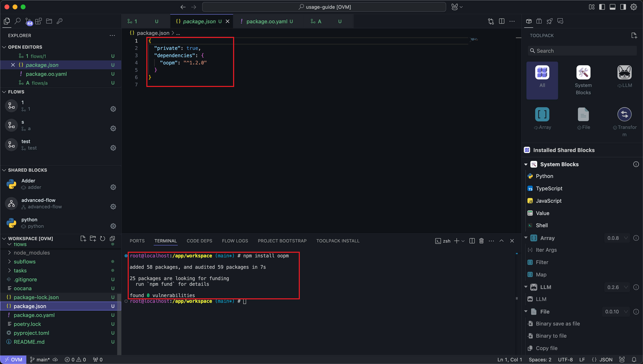Open the package.oo.yaml editor tab
The height and width of the screenshot is (364, 643).
(267, 21)
